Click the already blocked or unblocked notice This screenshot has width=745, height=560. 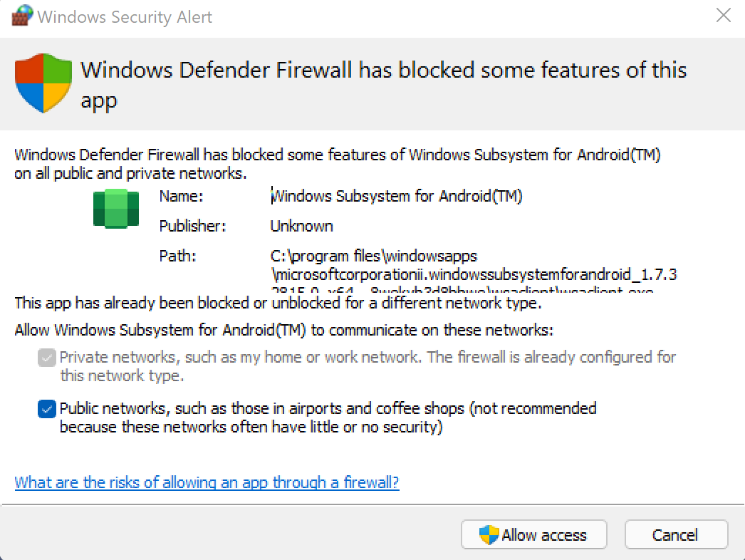(278, 303)
